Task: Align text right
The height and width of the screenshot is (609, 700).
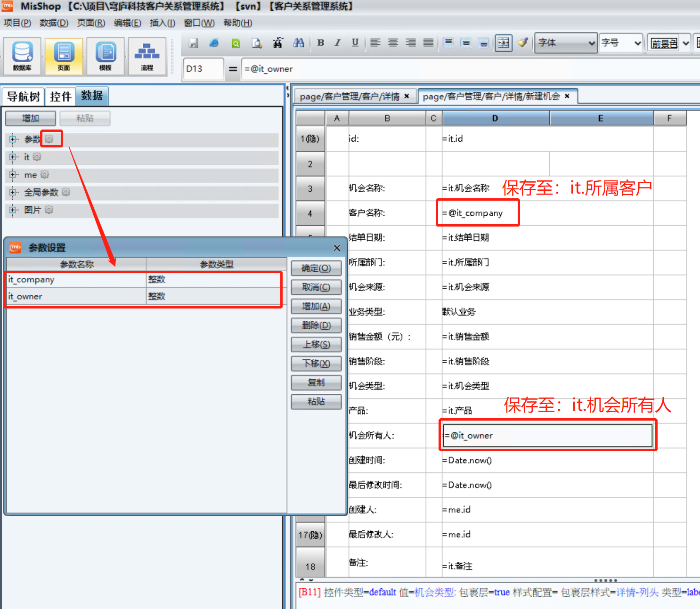Action: point(411,43)
